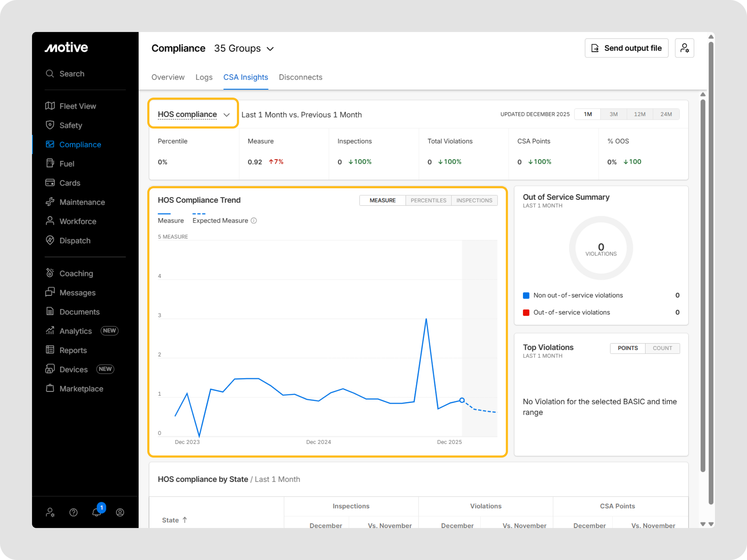Click the Send output file button
The width and height of the screenshot is (747, 560).
[626, 48]
